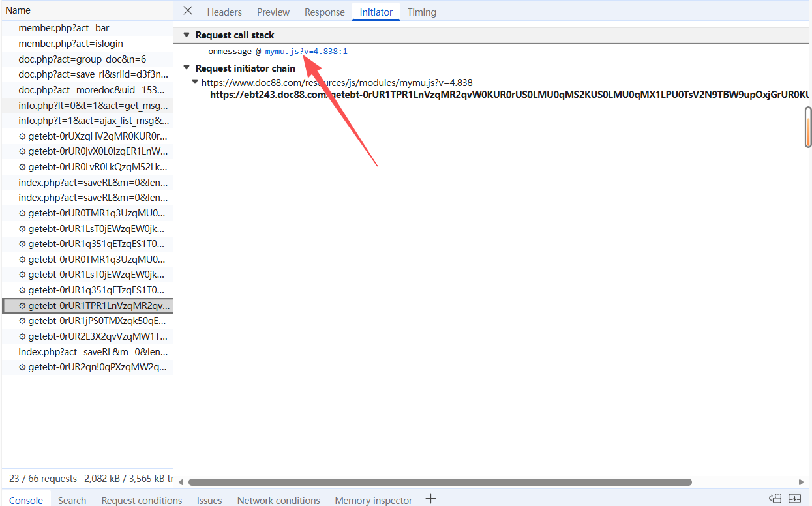Open the Response tab

(x=324, y=12)
